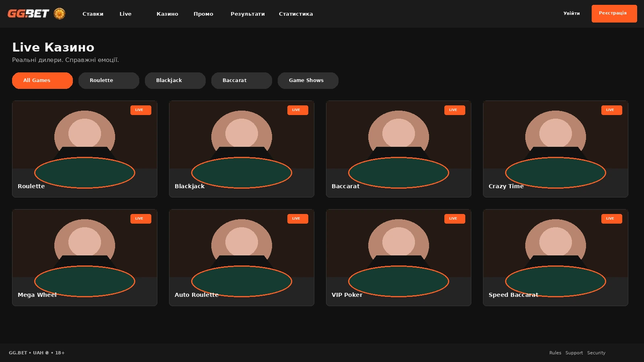The image size is (644, 362).
Task: Click the LIVE badge on Crazy Time card
Action: (612, 110)
